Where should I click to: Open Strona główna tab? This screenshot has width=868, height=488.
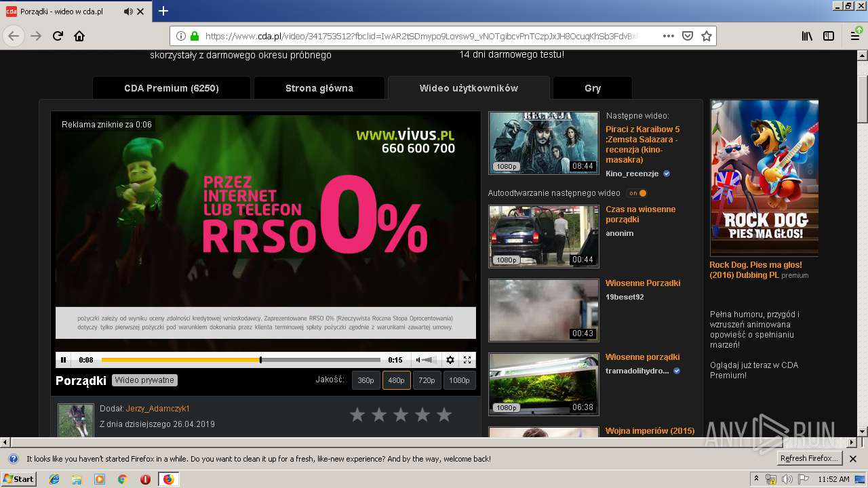319,88
